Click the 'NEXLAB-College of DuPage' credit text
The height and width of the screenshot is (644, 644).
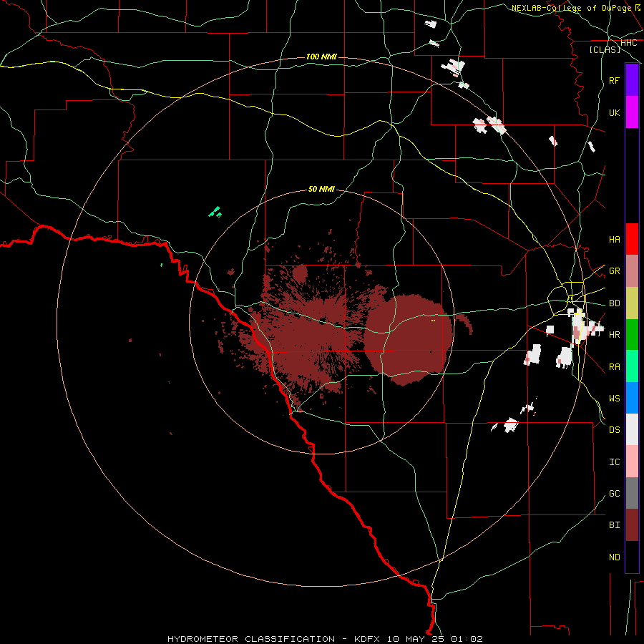tap(571, 8)
